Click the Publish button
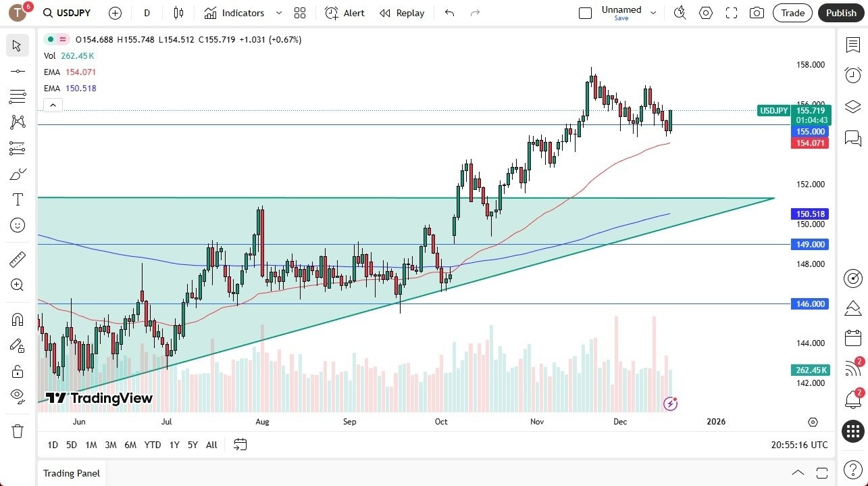The image size is (868, 486). coord(841,13)
